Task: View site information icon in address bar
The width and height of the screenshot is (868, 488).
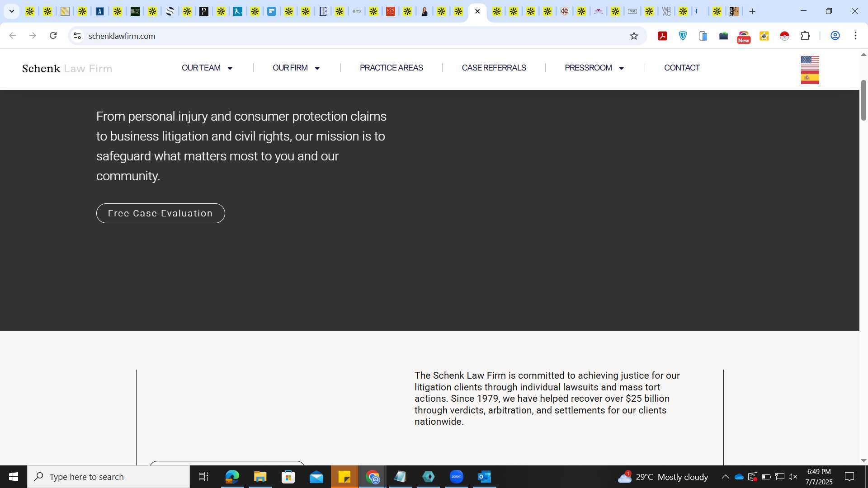Action: (x=77, y=36)
